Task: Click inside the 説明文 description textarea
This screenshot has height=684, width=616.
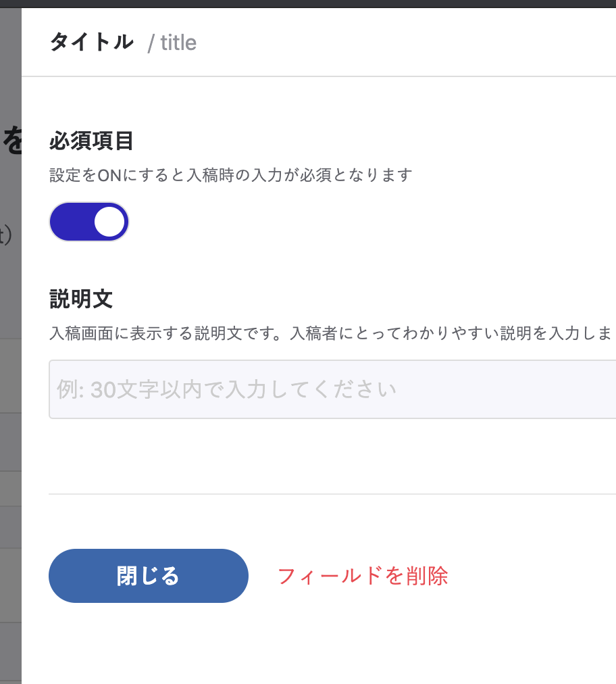Action: click(304, 389)
